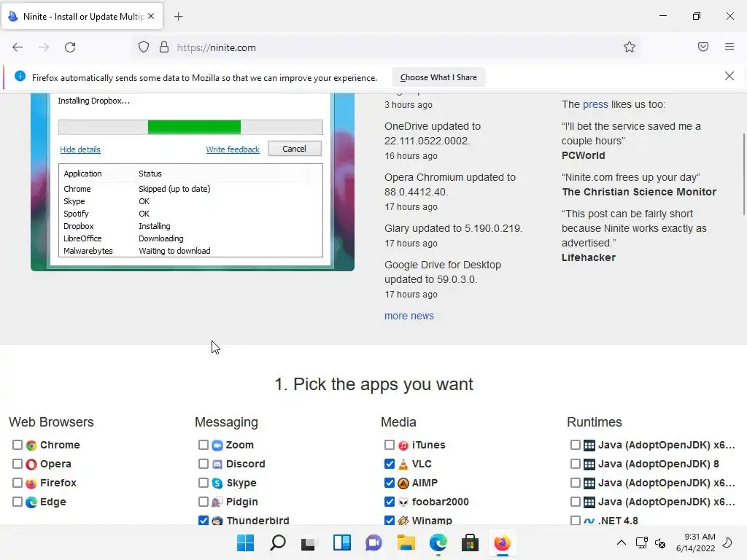This screenshot has width=747, height=560.
Task: Click the Dropbox row in installer table
Action: tap(190, 226)
